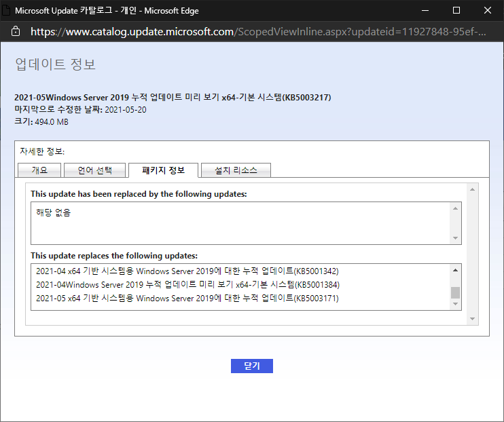The image size is (504, 422).
Task: Click up arrow of replaces-updates list scrollbar
Action: [x=455, y=270]
